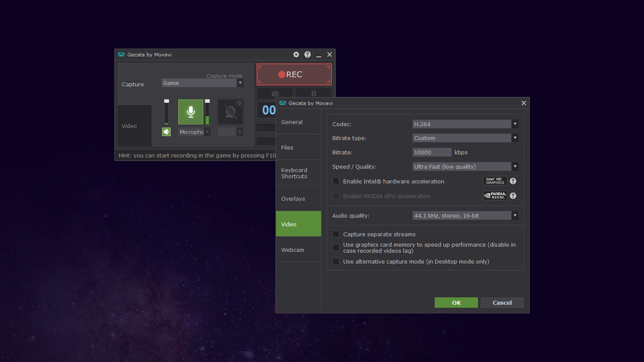
Task: Switch to Files settings tab
Action: tap(299, 147)
